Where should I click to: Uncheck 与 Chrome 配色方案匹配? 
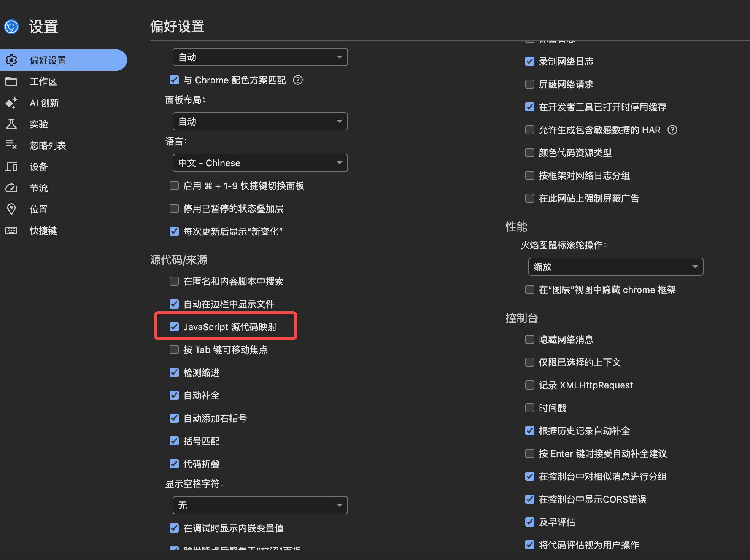click(174, 80)
